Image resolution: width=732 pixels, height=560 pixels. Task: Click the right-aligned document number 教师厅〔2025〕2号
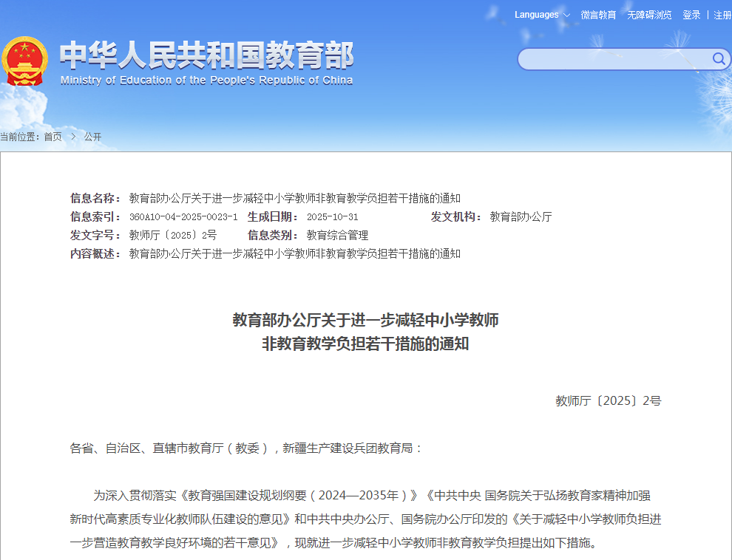click(x=608, y=401)
